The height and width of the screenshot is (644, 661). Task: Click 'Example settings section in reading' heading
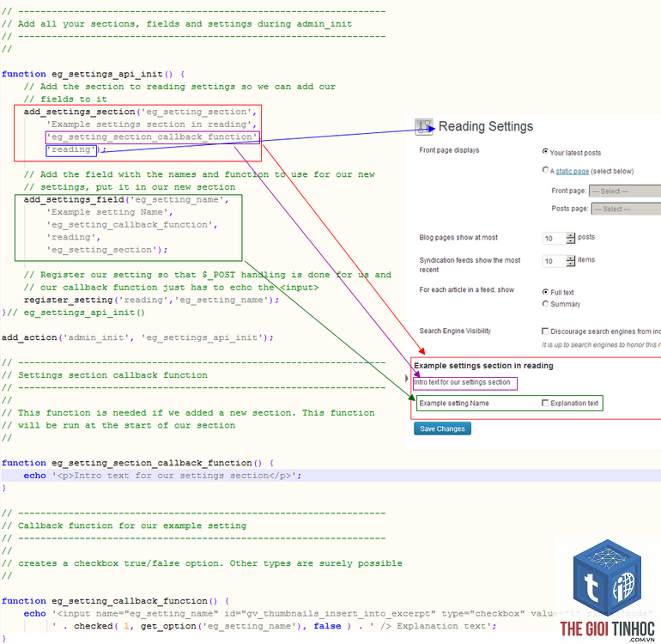pyautogui.click(x=483, y=366)
